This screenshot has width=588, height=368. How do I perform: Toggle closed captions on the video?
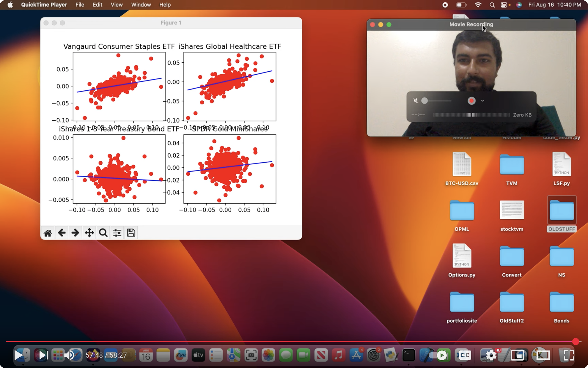tap(465, 355)
